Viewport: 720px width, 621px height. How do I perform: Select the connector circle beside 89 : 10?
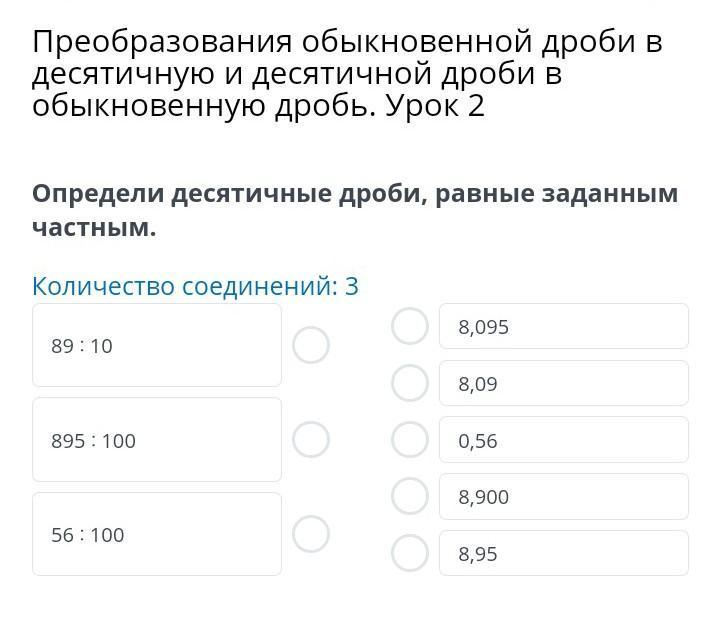311,345
